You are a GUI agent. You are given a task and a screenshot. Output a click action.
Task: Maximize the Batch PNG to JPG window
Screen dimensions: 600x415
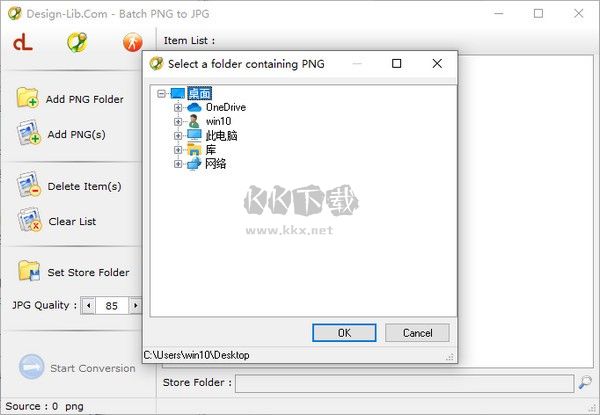(538, 13)
